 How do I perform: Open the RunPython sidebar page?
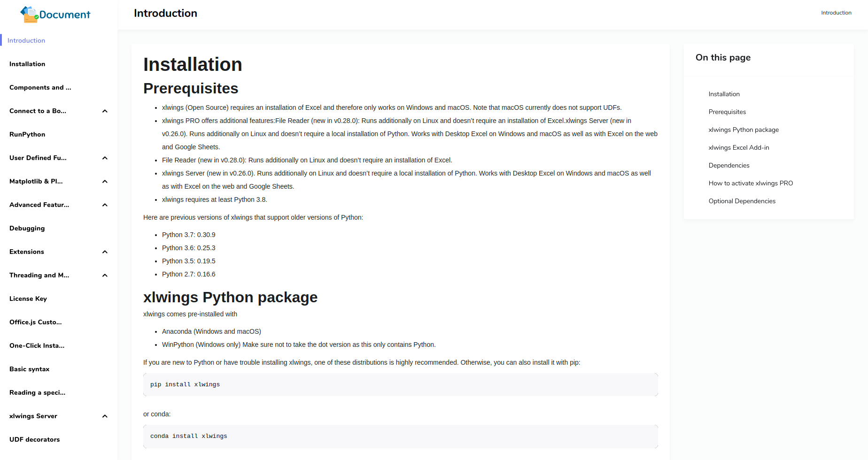(27, 134)
